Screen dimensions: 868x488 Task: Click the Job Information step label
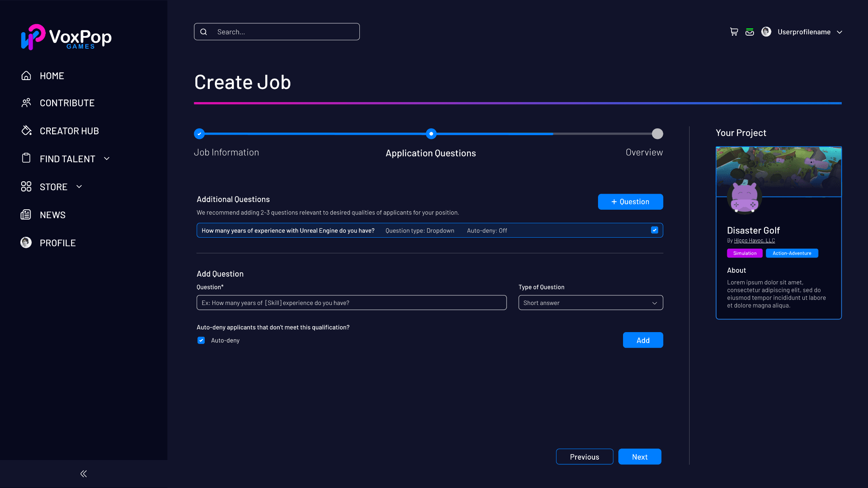pos(226,152)
